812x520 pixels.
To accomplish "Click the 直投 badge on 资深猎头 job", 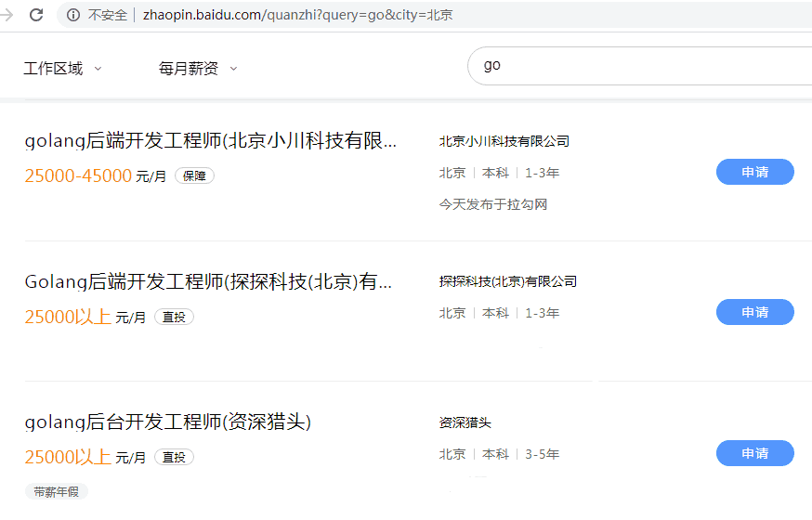I will (174, 458).
